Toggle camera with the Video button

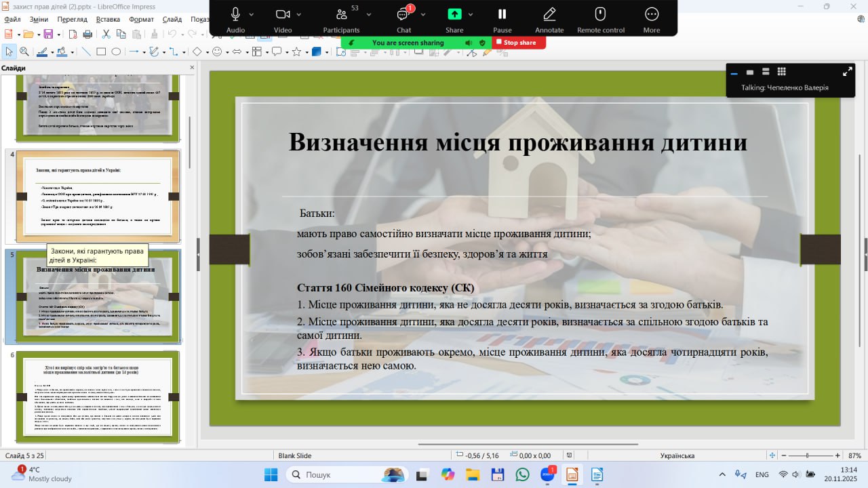[x=283, y=19]
